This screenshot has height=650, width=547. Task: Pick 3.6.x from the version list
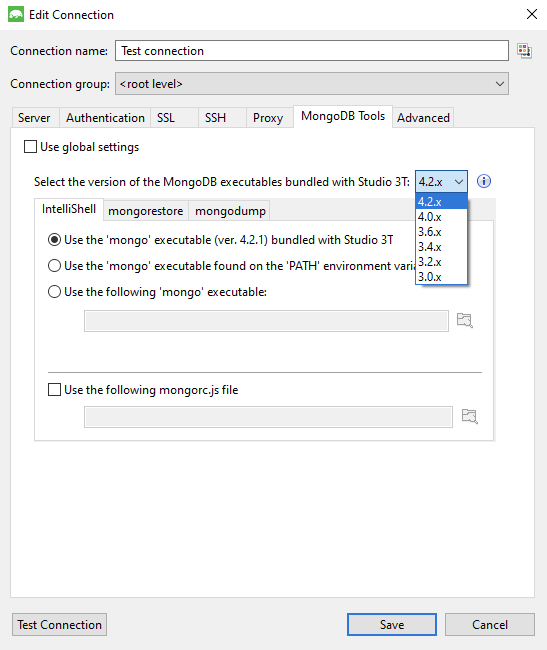pos(441,232)
